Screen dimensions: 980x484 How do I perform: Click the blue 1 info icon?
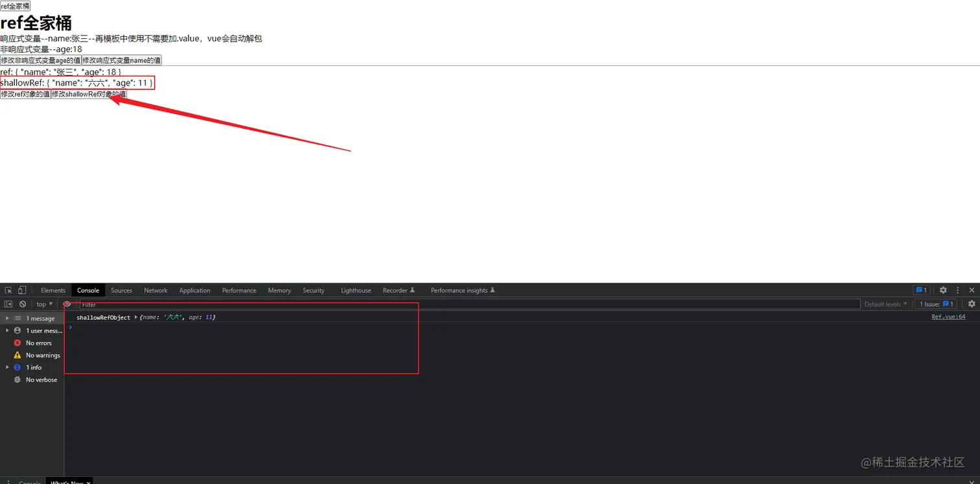click(17, 367)
